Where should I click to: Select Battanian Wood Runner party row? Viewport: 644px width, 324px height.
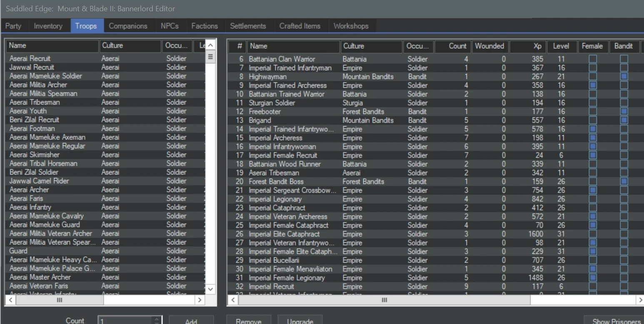pos(436,164)
